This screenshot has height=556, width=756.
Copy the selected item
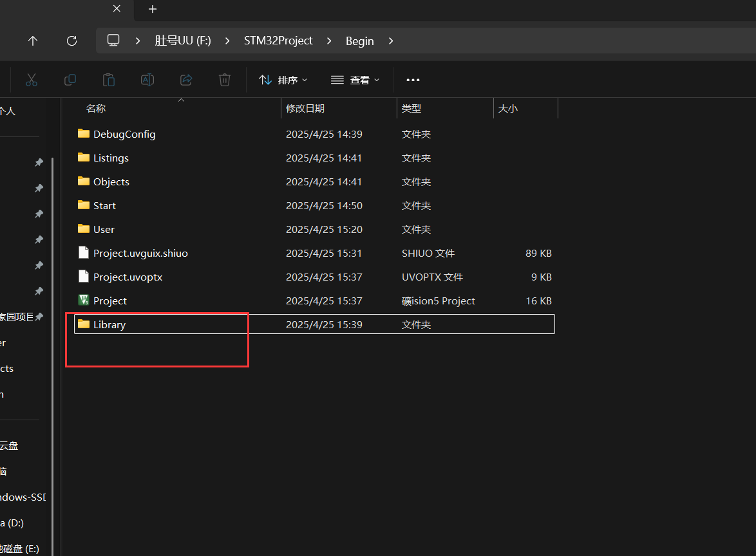coord(70,80)
